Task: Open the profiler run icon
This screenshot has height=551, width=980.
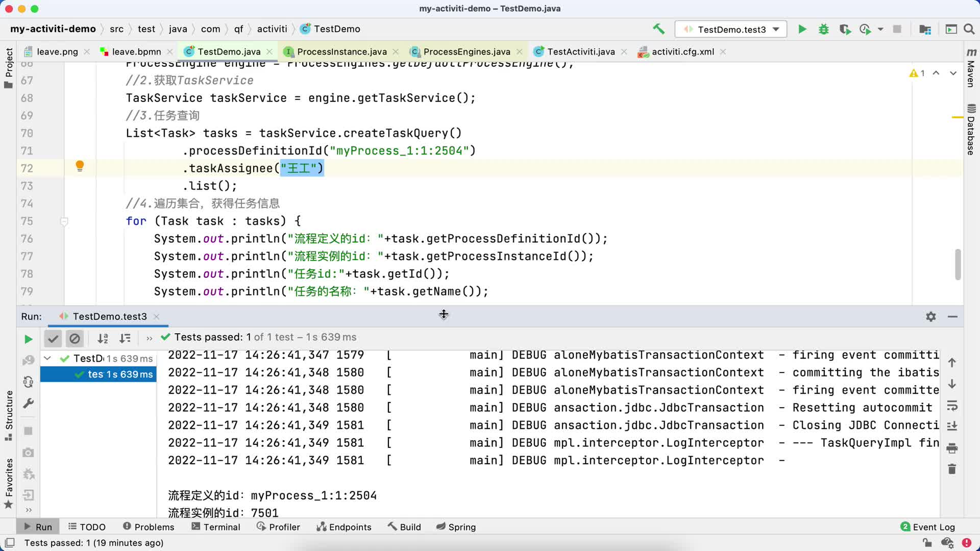Action: click(865, 29)
